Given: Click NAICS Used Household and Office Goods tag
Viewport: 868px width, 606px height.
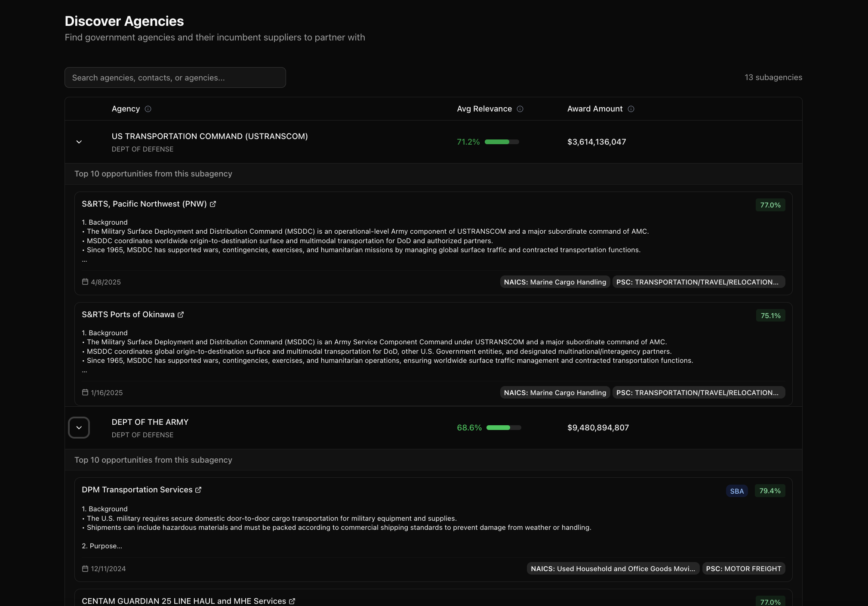Looking at the screenshot, I should tap(613, 569).
